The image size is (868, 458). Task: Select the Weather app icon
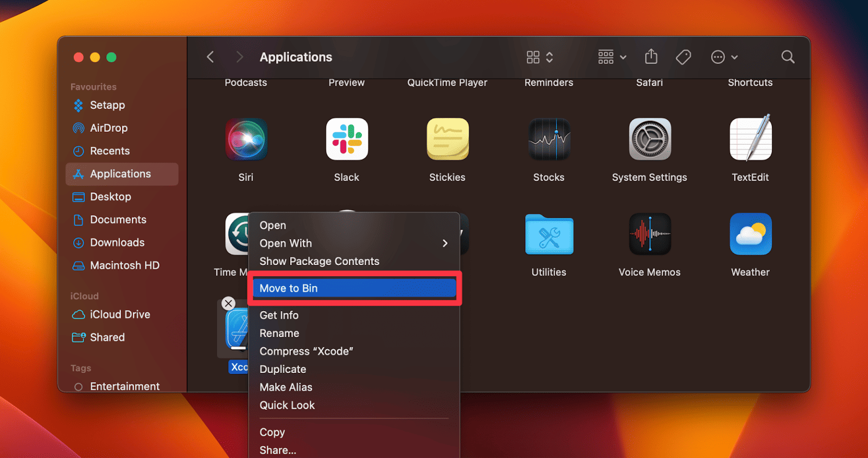click(x=751, y=234)
